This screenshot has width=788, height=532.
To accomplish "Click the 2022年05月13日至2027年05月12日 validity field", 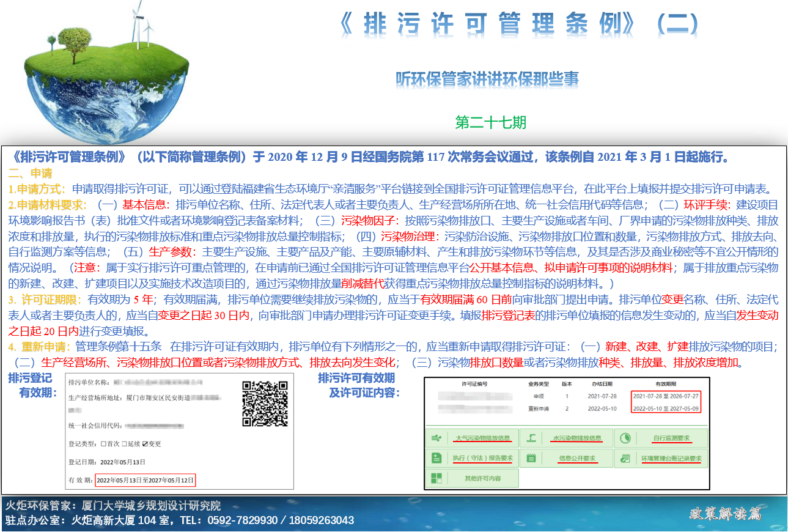I will [x=145, y=480].
